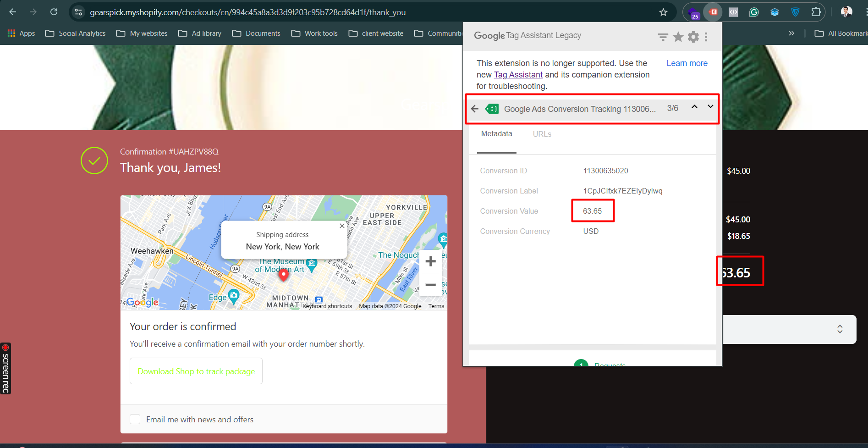Open the Chrome profile avatar
868x448 pixels.
click(x=846, y=12)
